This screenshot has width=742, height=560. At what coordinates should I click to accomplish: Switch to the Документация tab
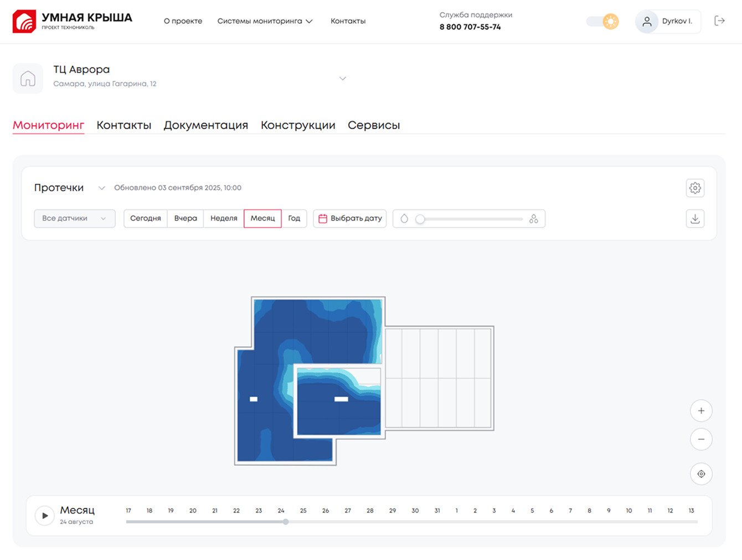point(206,125)
